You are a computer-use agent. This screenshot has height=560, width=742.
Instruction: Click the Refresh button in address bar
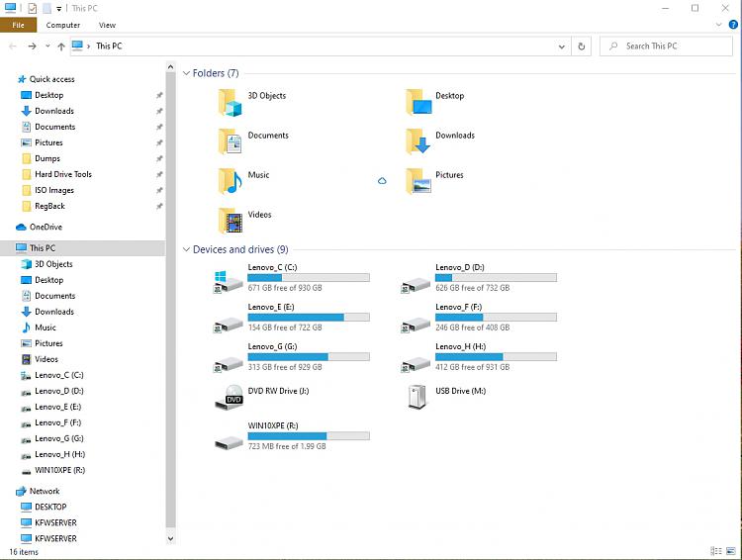tap(581, 47)
